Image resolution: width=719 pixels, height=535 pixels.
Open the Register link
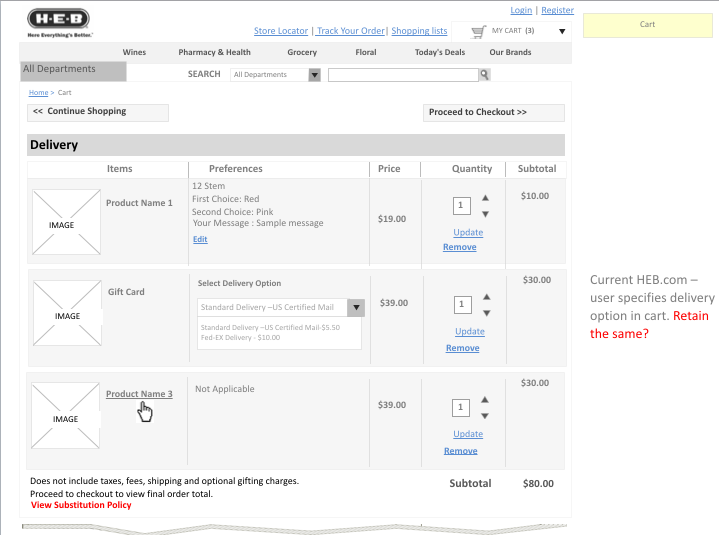(x=557, y=10)
